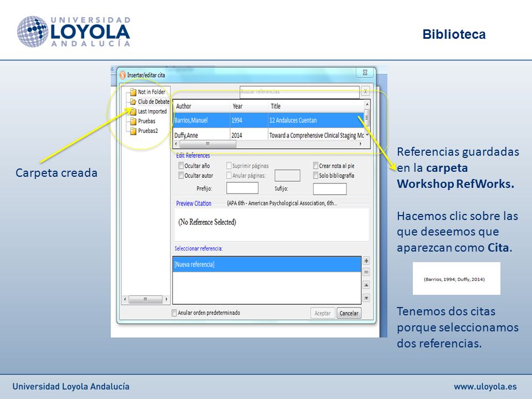The width and height of the screenshot is (532, 399).
Task: Open the Last Imported folder
Action: 149,111
